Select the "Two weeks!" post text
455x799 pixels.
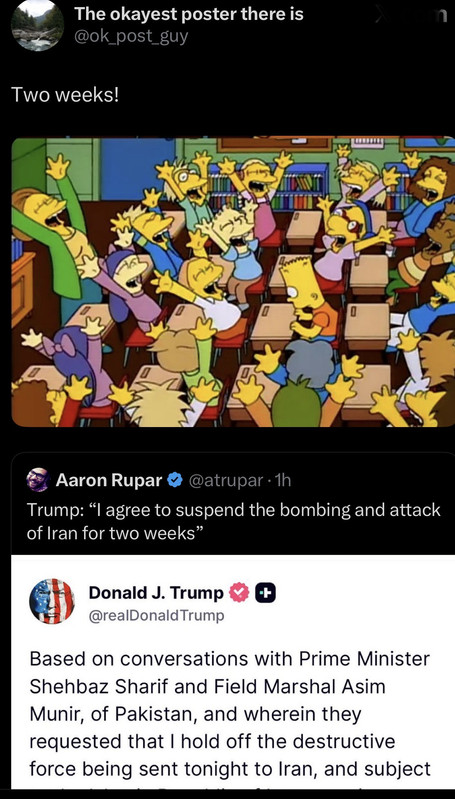(x=64, y=94)
